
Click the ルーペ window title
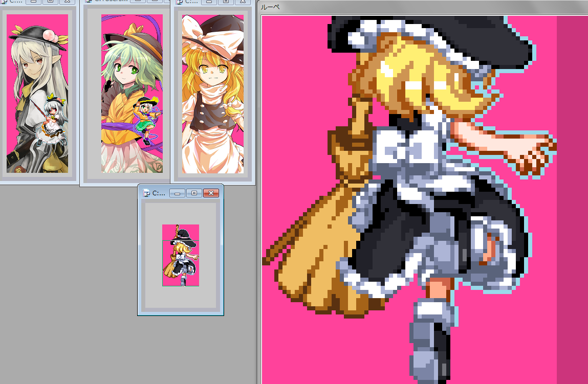(270, 7)
